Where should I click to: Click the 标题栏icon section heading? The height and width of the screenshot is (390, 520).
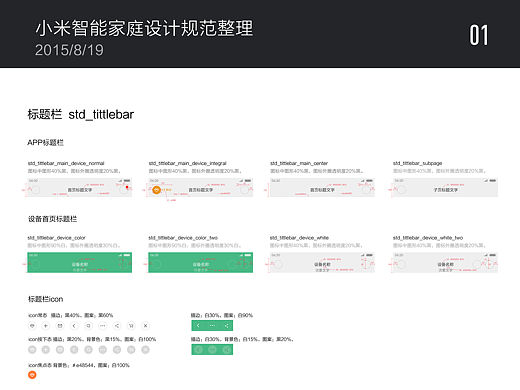click(45, 299)
